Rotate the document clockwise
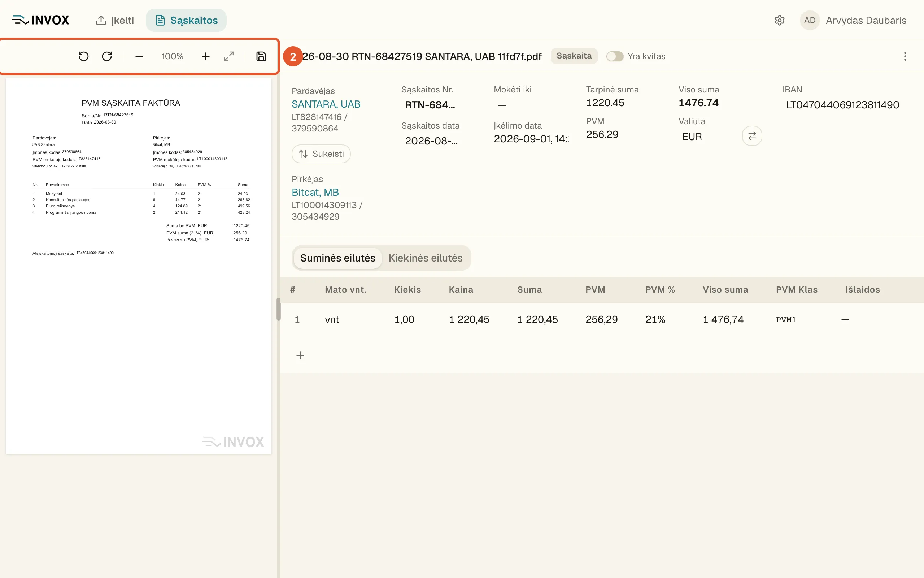This screenshot has width=924, height=578. pyautogui.click(x=107, y=57)
